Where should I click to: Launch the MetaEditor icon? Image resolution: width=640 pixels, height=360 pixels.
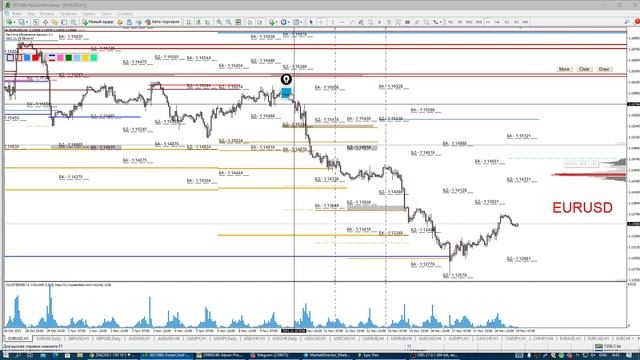click(x=120, y=22)
